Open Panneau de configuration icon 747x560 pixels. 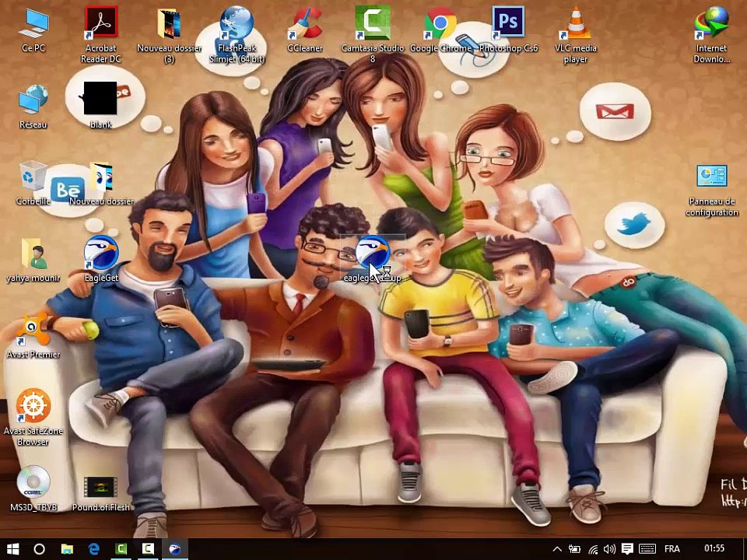(712, 191)
